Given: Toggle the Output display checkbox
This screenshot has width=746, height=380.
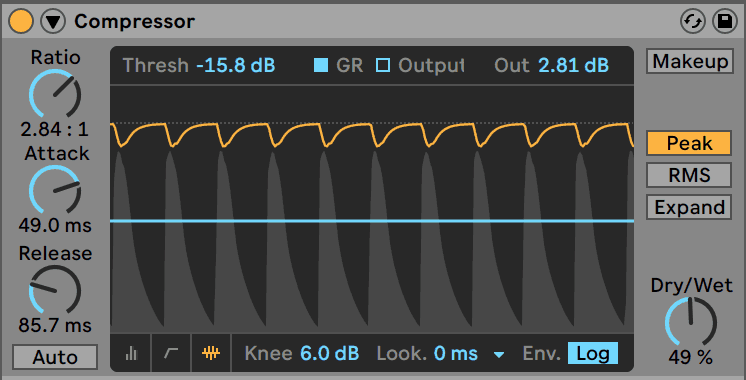Looking at the screenshot, I should (383, 65).
